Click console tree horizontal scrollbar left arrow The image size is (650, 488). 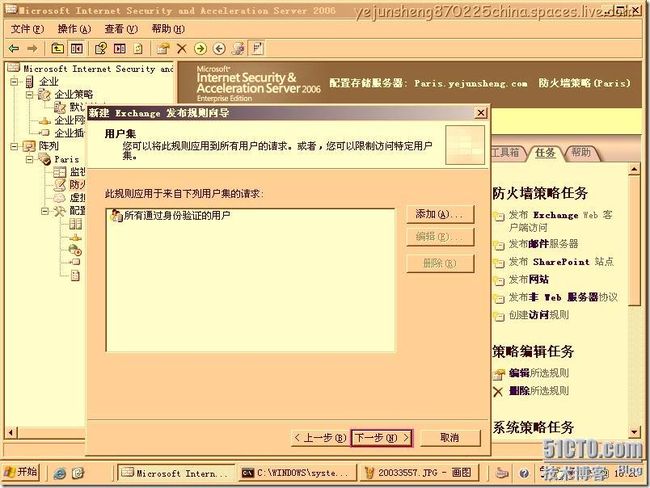(11, 433)
